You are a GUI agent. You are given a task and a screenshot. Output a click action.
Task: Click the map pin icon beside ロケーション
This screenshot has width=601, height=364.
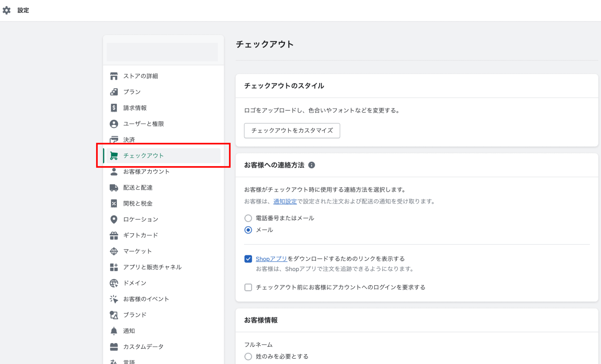[x=114, y=220]
